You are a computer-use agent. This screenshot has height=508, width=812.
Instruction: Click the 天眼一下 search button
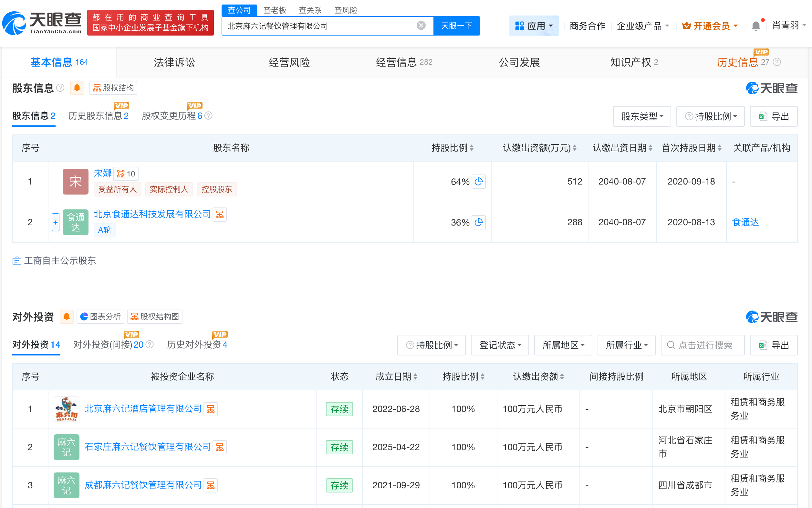pos(457,26)
